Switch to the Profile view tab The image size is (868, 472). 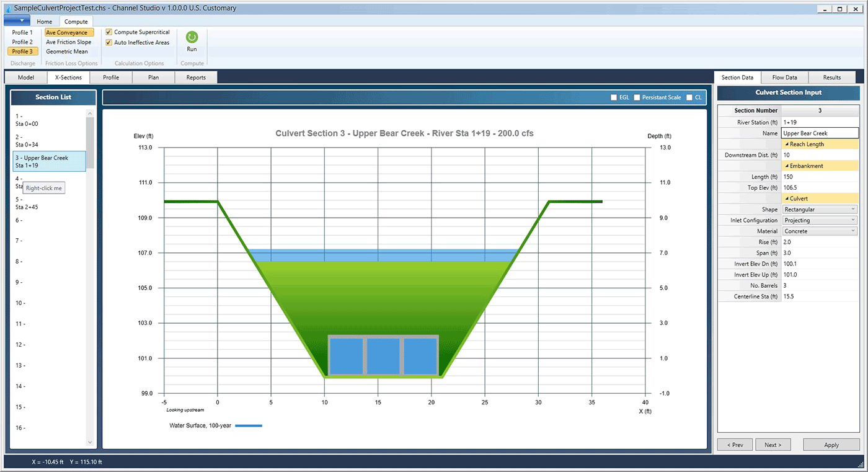coord(111,77)
